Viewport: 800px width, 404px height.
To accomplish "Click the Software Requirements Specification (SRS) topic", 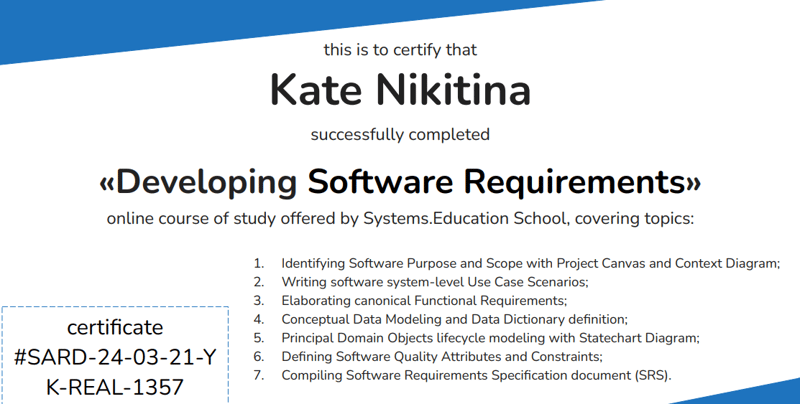I will [476, 375].
